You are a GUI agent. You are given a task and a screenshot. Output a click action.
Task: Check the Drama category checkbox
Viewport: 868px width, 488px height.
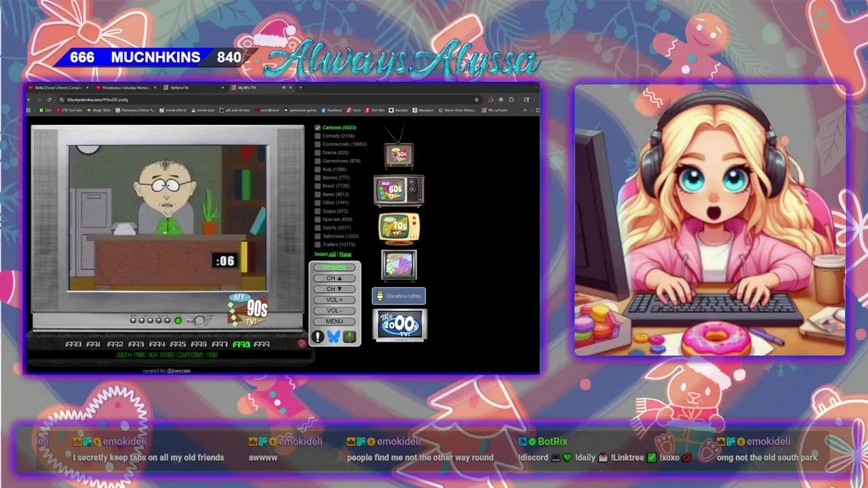(x=317, y=152)
